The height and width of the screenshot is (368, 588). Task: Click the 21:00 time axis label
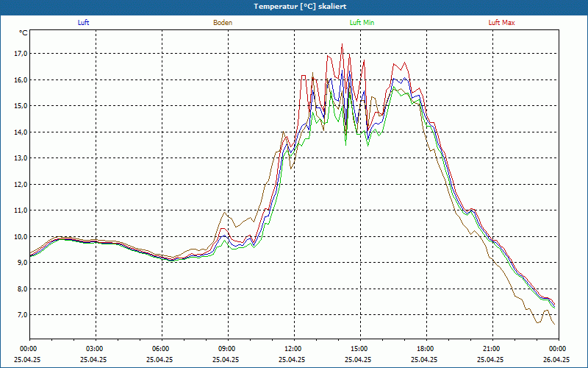(492, 349)
